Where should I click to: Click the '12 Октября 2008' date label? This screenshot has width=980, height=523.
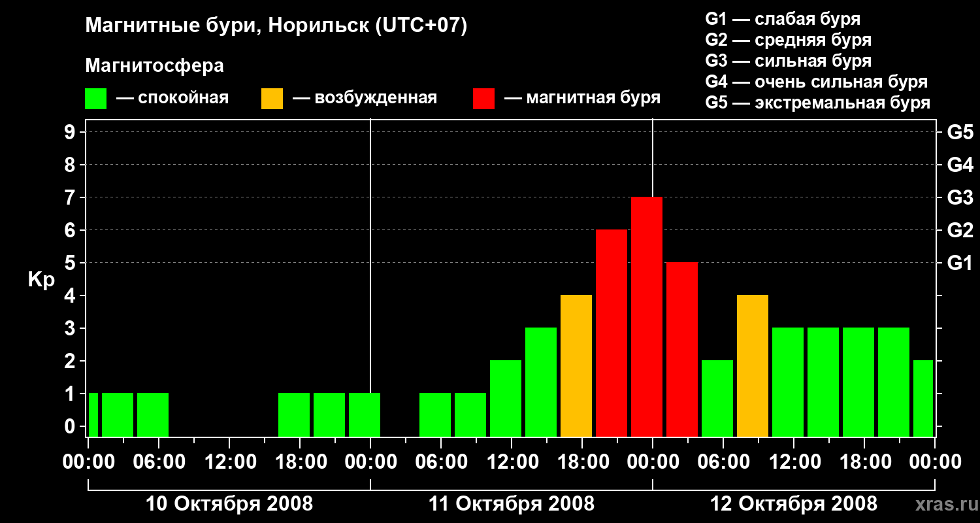[793, 504]
